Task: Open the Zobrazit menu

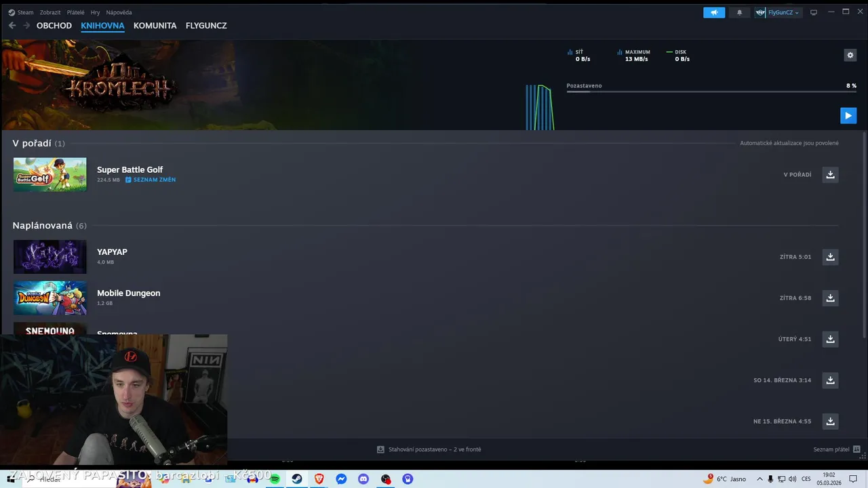Action: (x=50, y=12)
